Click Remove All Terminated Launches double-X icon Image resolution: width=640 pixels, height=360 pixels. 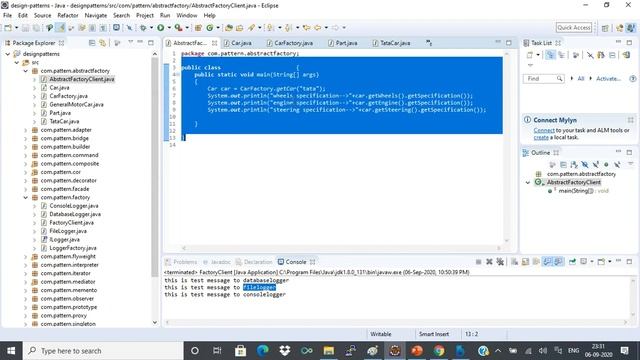(x=500, y=262)
